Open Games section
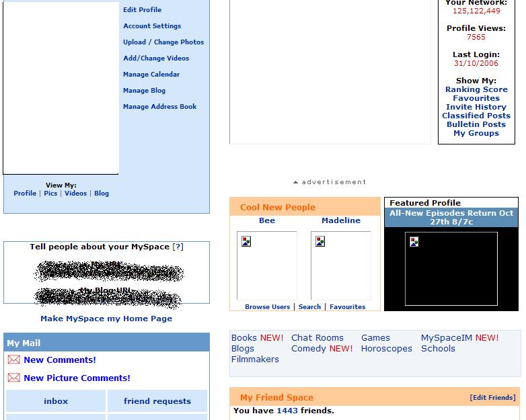This screenshot has height=420, width=526. 375,337
